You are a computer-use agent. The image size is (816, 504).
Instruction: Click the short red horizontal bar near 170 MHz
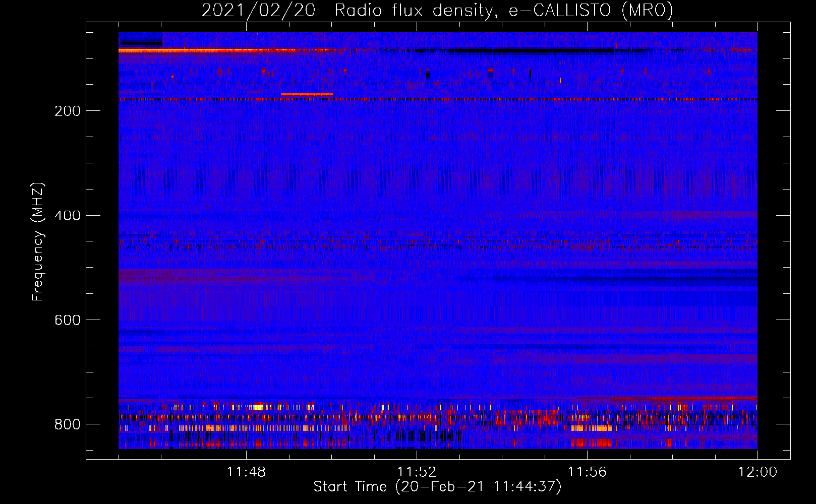(x=307, y=94)
